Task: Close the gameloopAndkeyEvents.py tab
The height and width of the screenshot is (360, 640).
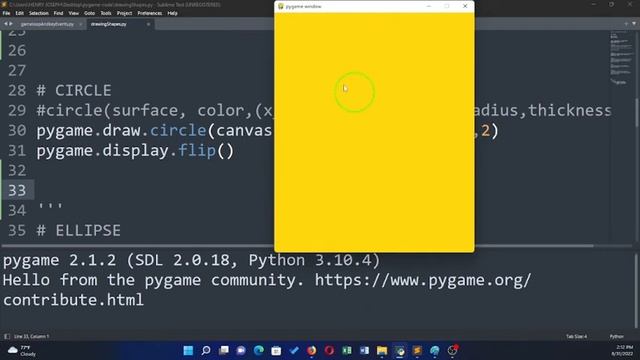Action: coord(80,24)
